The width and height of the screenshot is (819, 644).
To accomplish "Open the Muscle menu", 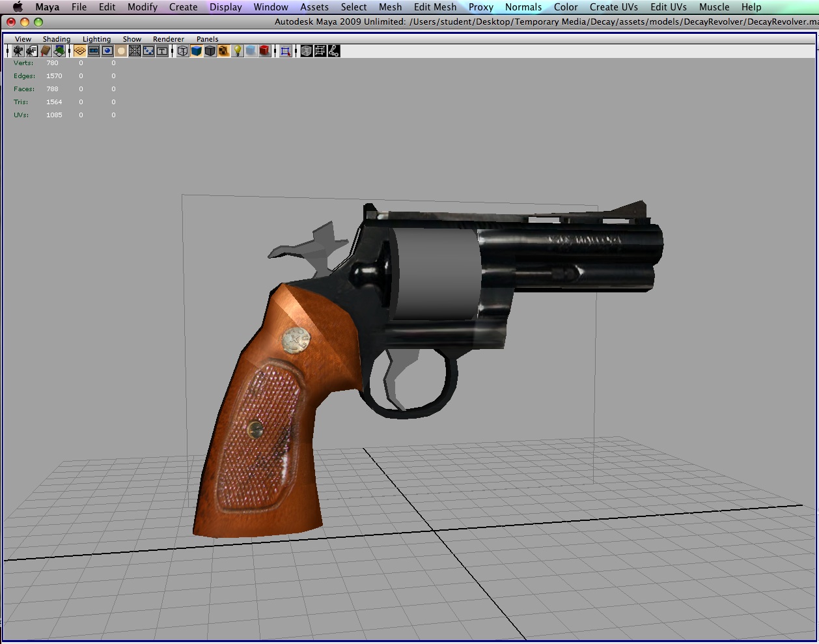I will tap(714, 7).
